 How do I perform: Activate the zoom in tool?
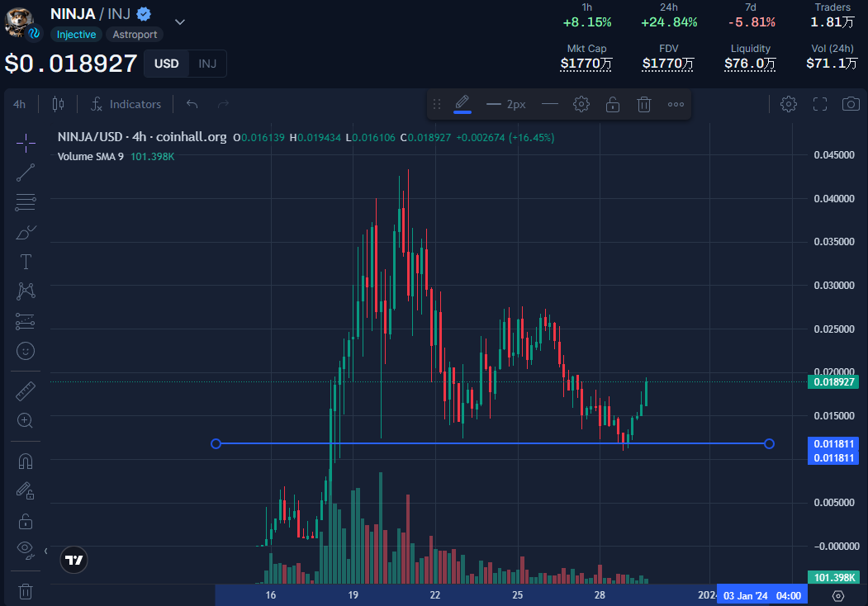tap(26, 420)
